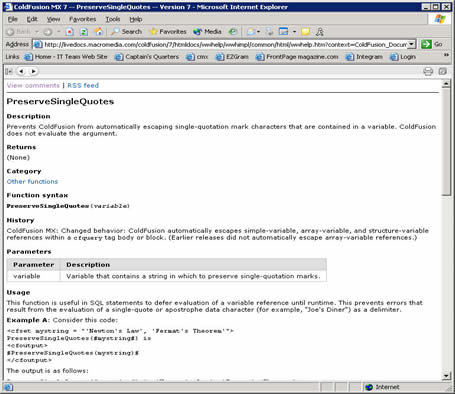The height and width of the screenshot is (394, 455).
Task: Open the Tools menu
Action: 113,19
